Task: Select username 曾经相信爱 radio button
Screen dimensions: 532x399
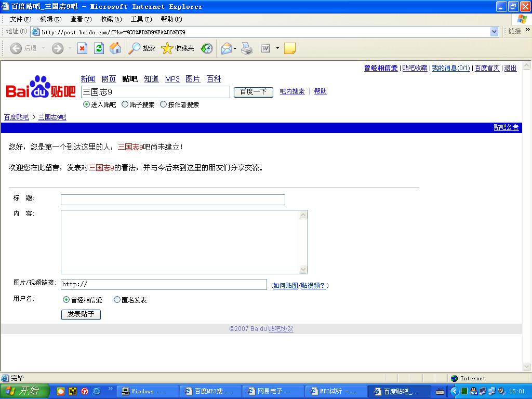Action: 66,300
